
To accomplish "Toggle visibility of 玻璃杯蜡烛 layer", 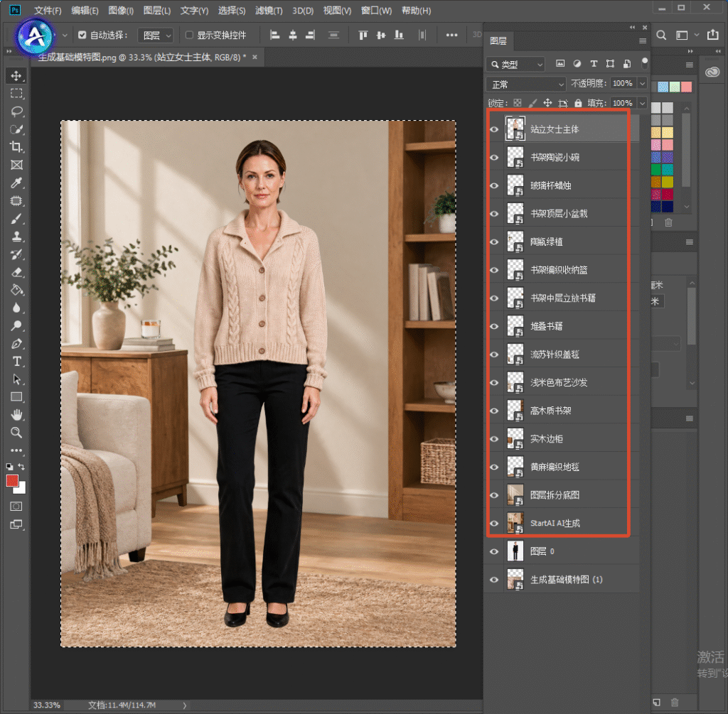I will (x=494, y=185).
